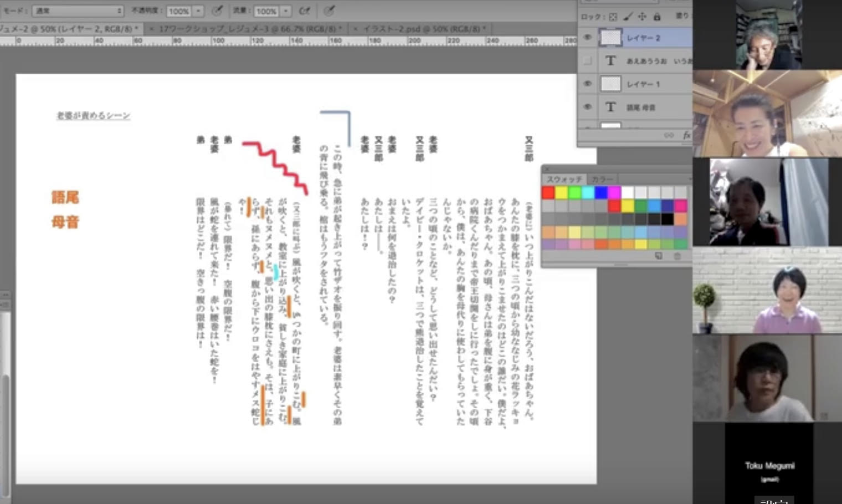This screenshot has width=842, height=504.
Task: Switch to the カラー panel tab
Action: (602, 179)
